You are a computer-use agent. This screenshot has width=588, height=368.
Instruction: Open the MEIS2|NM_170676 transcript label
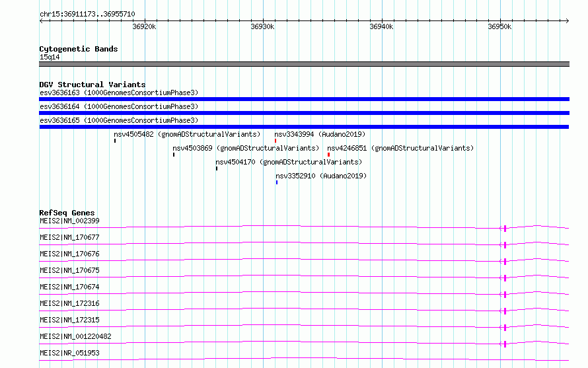(x=70, y=254)
